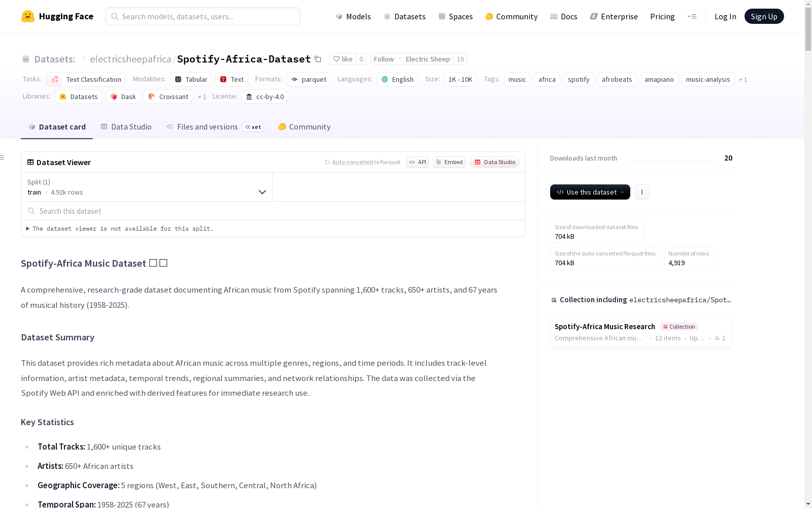The width and height of the screenshot is (812, 508).
Task: Click the Dataset Summary heading
Action: click(x=58, y=337)
